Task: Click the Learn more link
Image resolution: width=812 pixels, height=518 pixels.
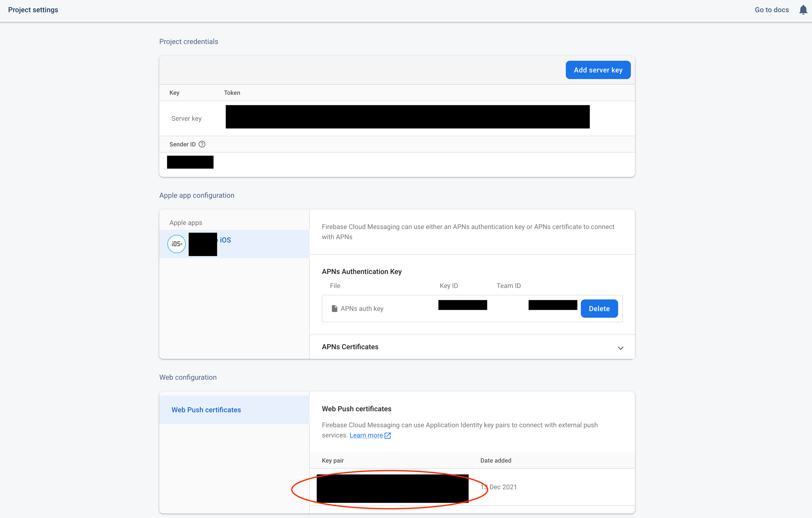Action: pyautogui.click(x=366, y=435)
